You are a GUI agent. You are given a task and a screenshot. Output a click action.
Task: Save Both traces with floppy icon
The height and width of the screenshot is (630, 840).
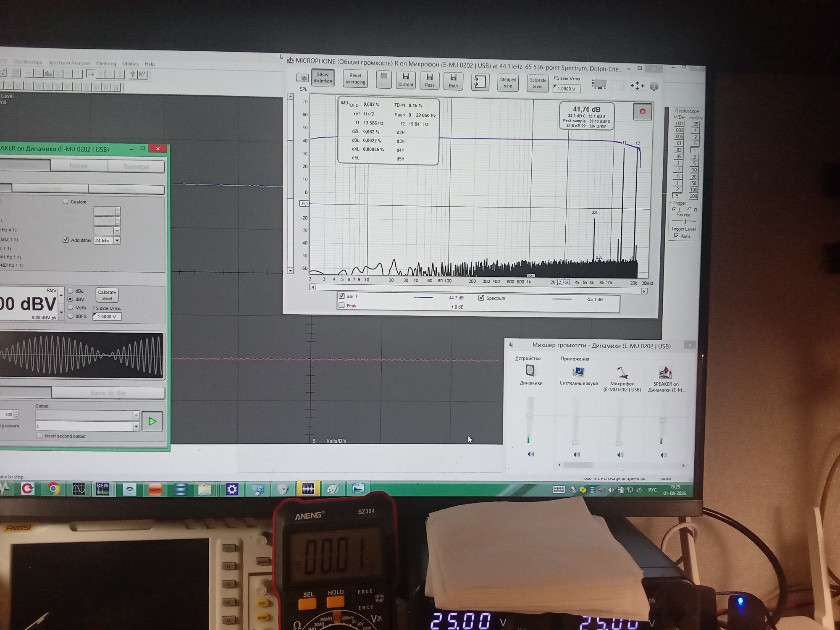[453, 81]
